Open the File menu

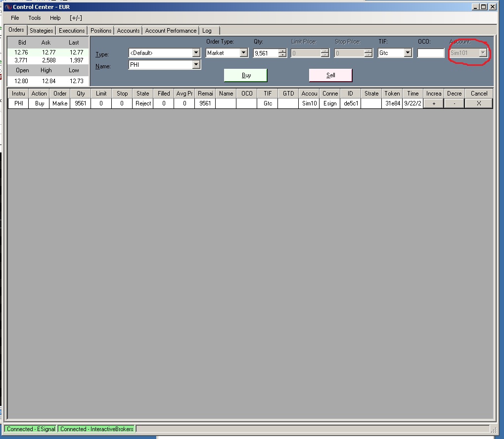(x=15, y=18)
